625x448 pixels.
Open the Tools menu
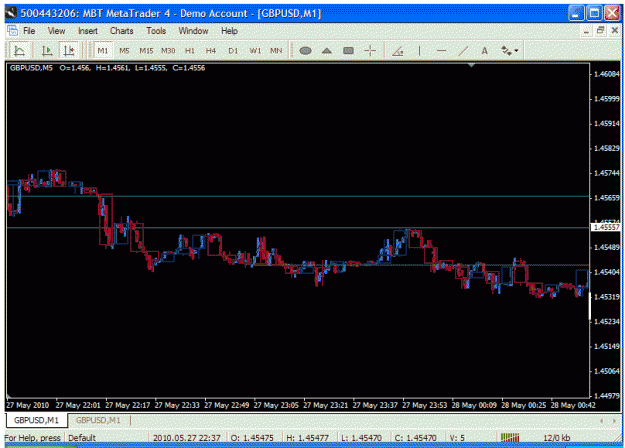156,31
